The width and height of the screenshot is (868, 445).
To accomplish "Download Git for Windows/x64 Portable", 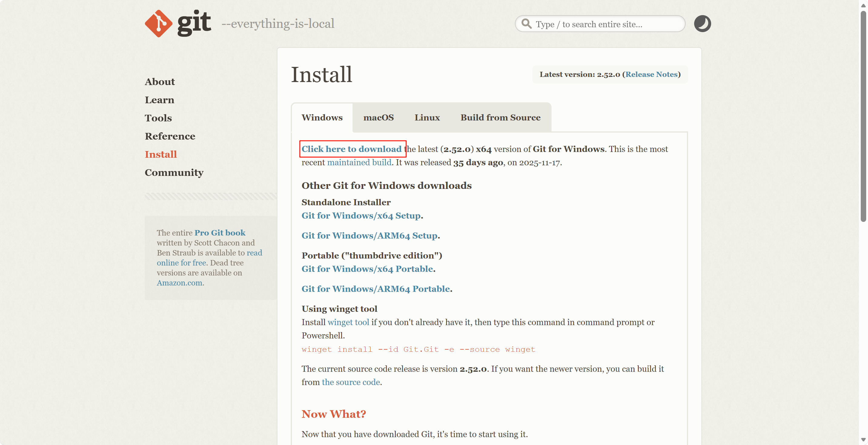I will click(x=367, y=269).
